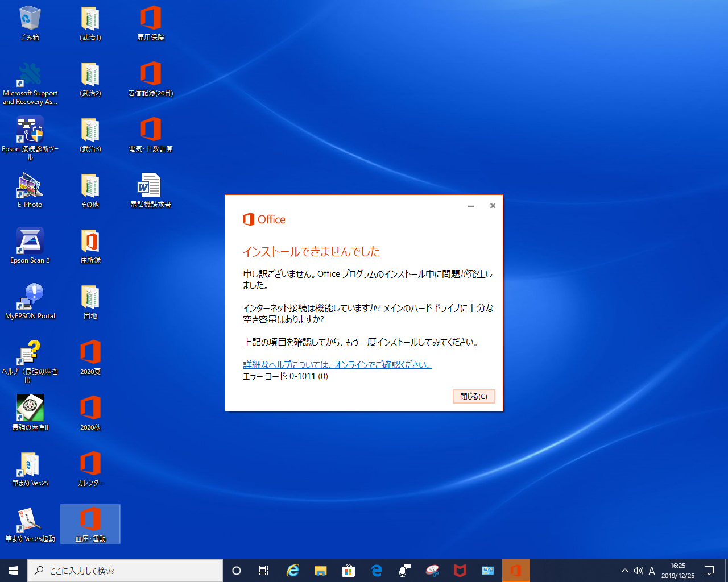The height and width of the screenshot is (582, 728).
Task: Select the Epson Scan 2 icon
Action: [x=30, y=246]
